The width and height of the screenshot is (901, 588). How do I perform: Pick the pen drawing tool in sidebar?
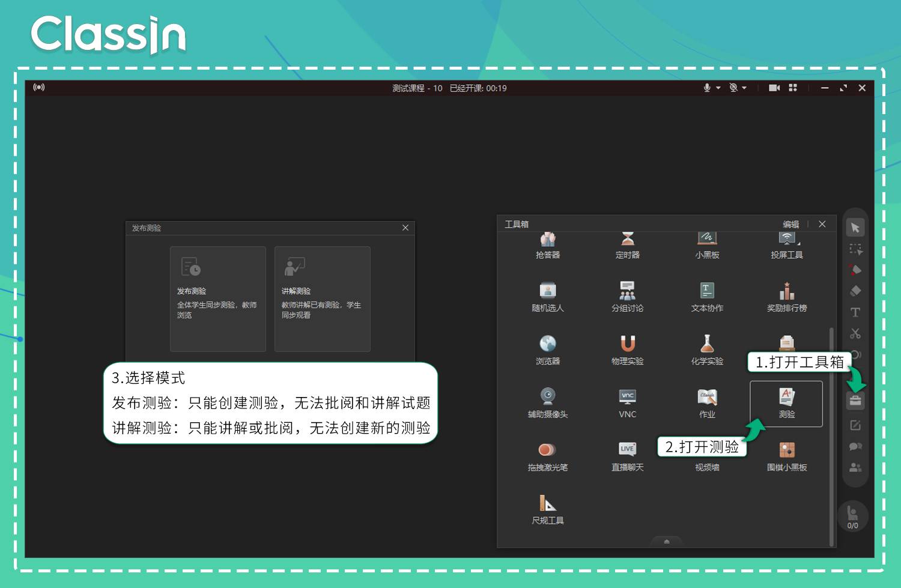(855, 270)
